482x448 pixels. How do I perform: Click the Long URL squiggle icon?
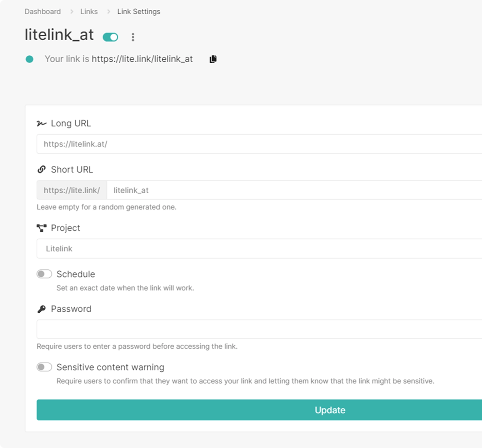[x=41, y=123]
